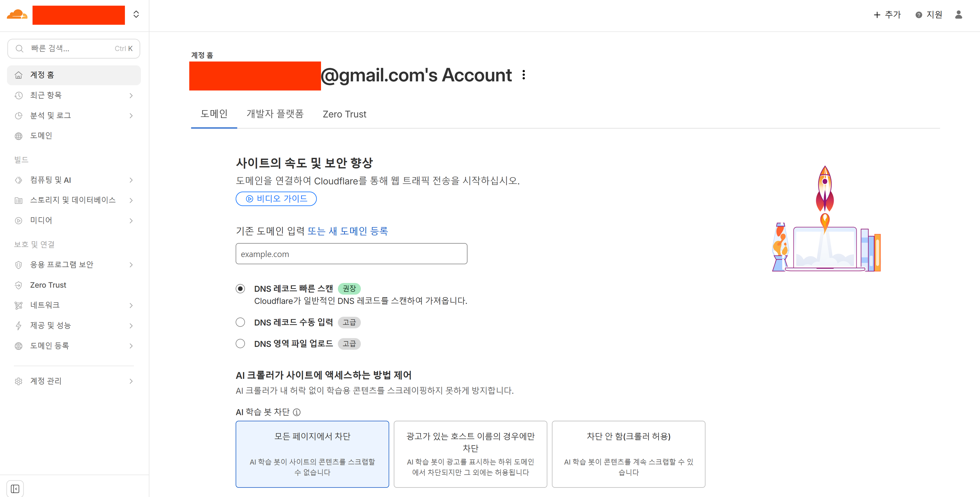The width and height of the screenshot is (980, 497).
Task: Select DNS 레코드 빠른 스캔 radio option
Action: (x=240, y=289)
